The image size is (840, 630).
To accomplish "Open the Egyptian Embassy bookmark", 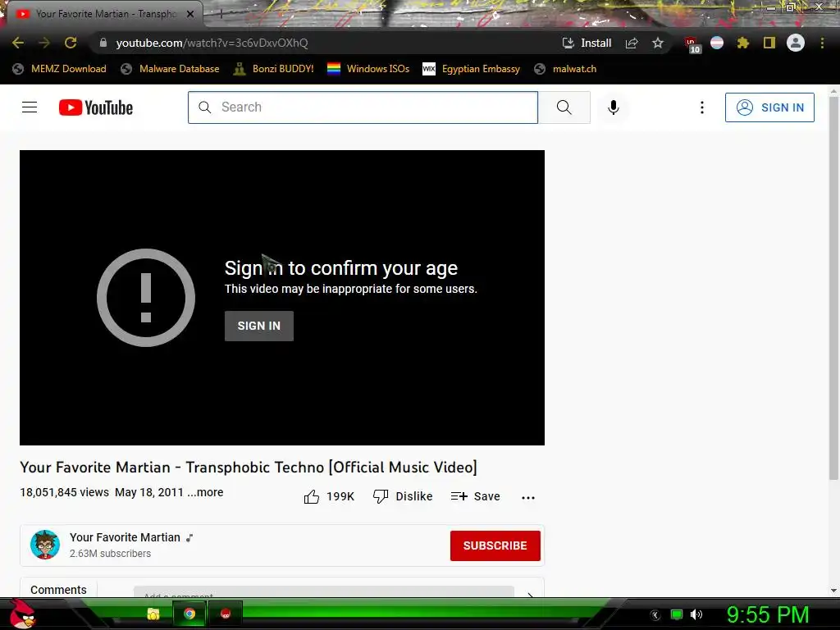I will [472, 69].
